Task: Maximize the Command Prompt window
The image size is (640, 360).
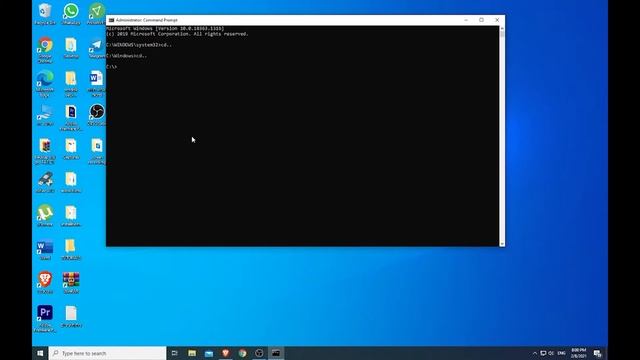Action: pos(482,20)
